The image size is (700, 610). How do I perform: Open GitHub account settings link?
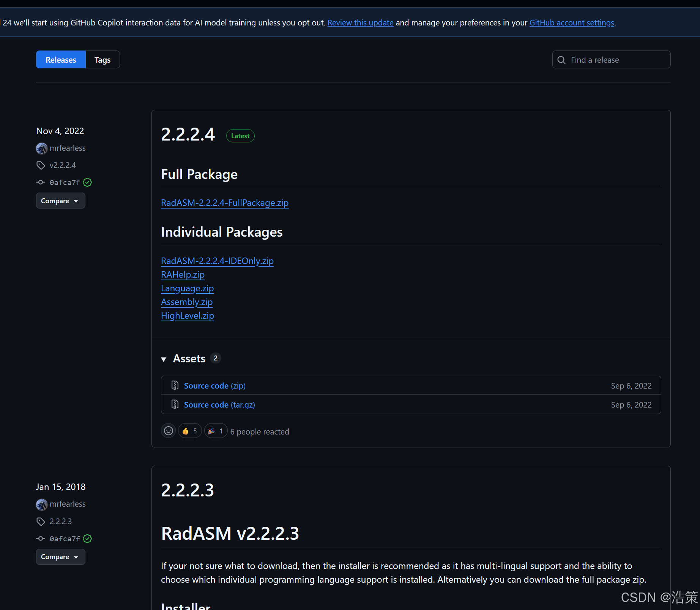[572, 23]
